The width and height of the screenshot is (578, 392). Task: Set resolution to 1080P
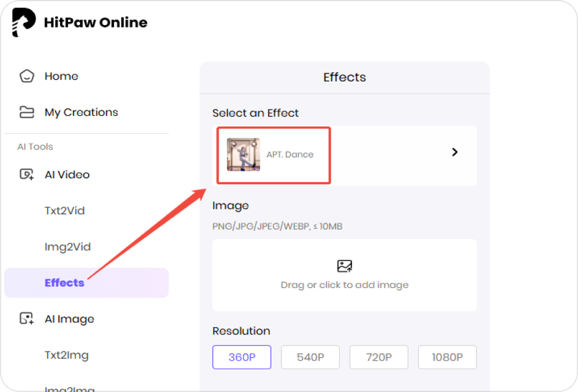click(x=447, y=357)
